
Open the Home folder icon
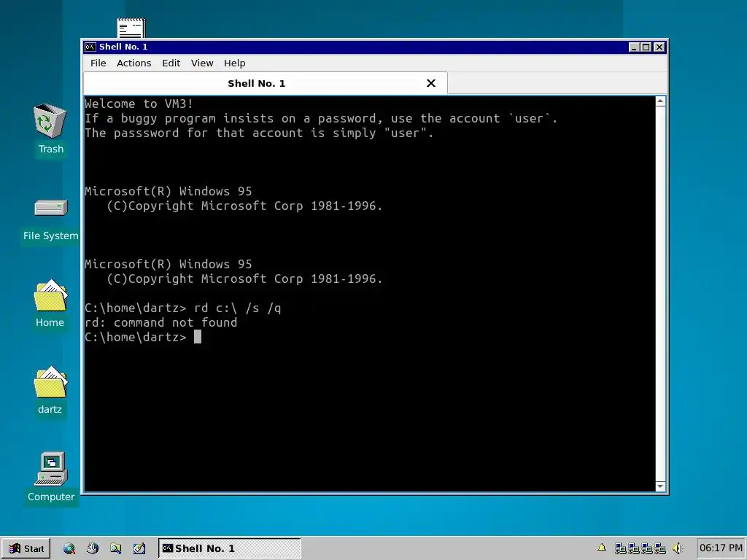pyautogui.click(x=50, y=295)
